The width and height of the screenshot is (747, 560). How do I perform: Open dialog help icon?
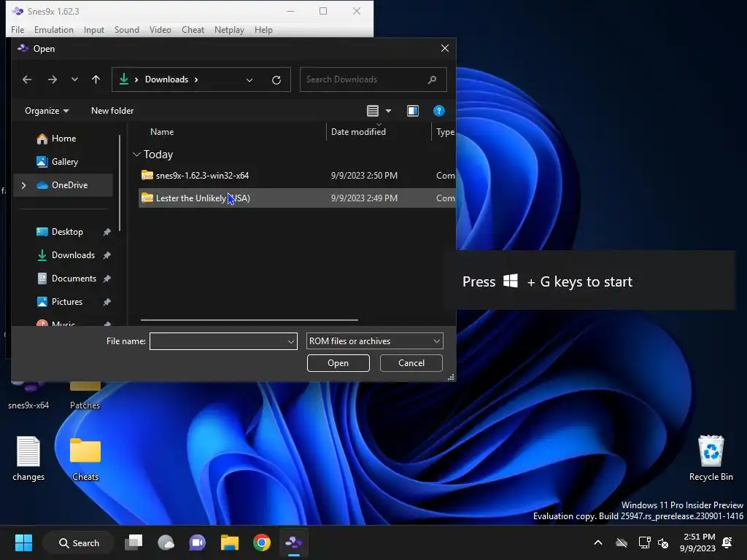[x=438, y=111]
